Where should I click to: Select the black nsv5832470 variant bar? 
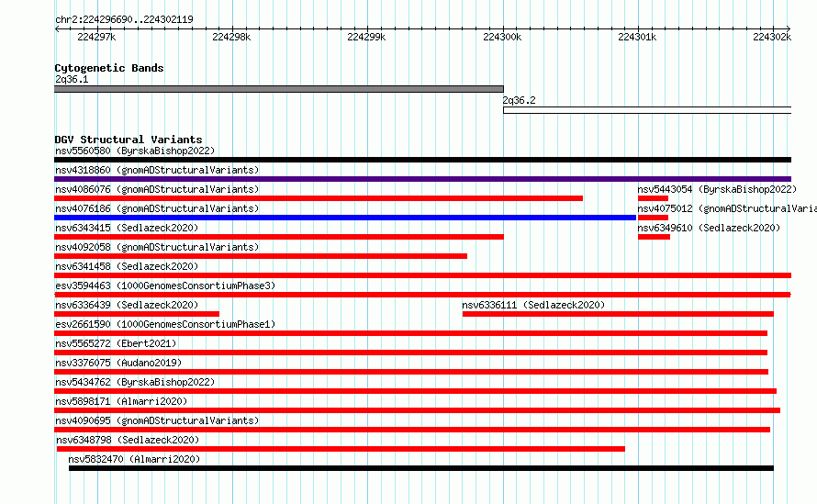[421, 468]
